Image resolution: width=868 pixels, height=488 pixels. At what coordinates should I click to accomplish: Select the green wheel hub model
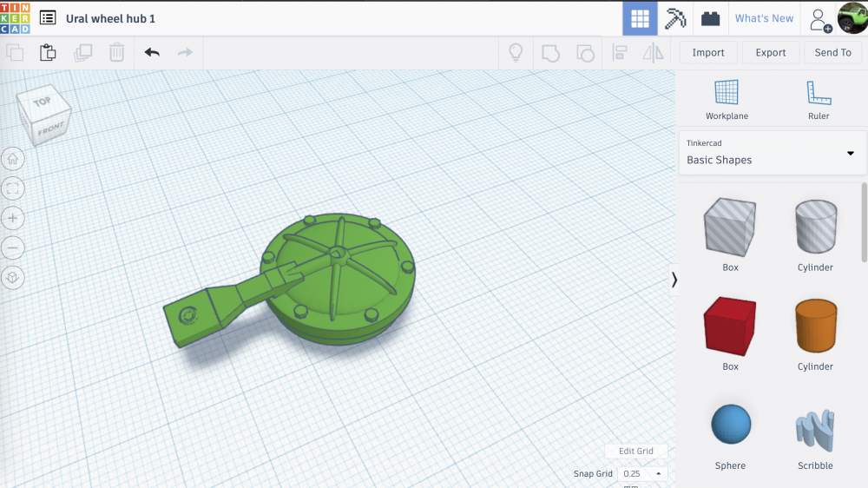338,277
